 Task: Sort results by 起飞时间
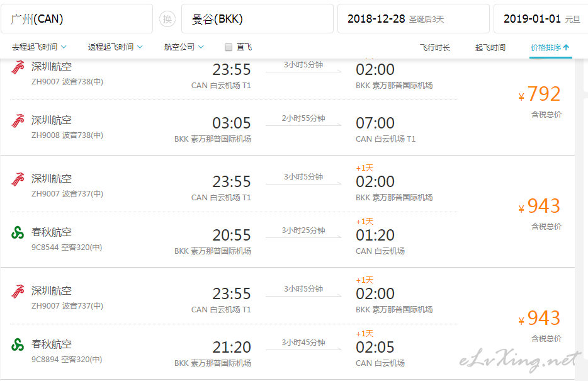tap(490, 48)
